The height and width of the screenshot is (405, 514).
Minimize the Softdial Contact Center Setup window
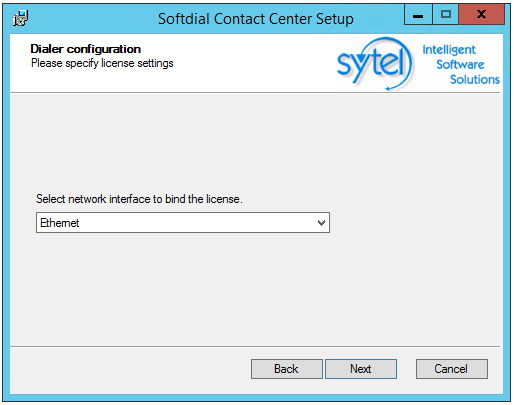pos(418,15)
